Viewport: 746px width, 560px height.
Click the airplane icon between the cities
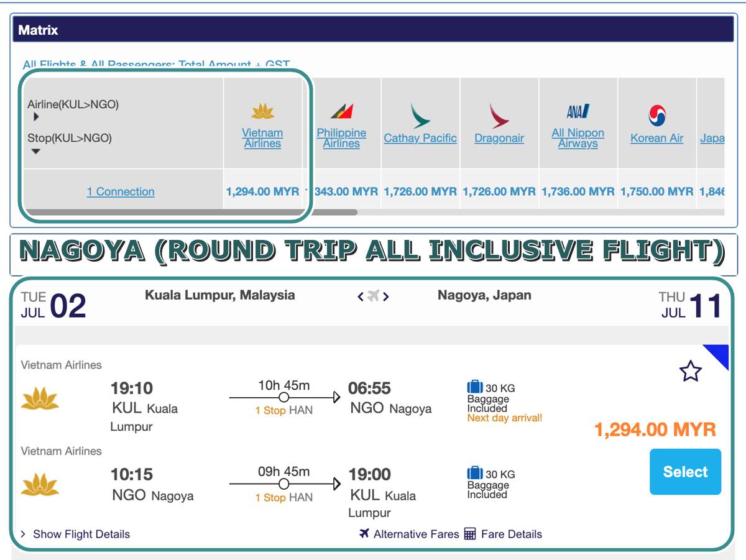pos(373,296)
